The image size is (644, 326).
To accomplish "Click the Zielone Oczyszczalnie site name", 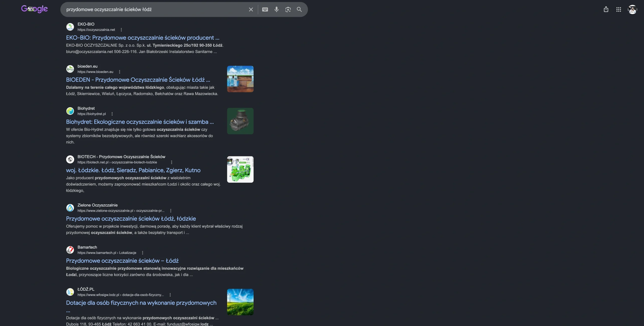I will pyautogui.click(x=98, y=205).
